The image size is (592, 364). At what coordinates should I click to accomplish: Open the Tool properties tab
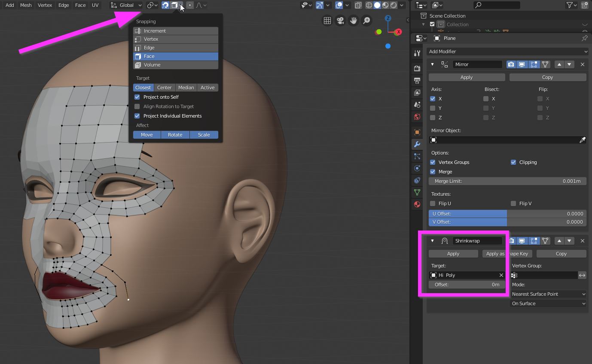click(x=417, y=53)
